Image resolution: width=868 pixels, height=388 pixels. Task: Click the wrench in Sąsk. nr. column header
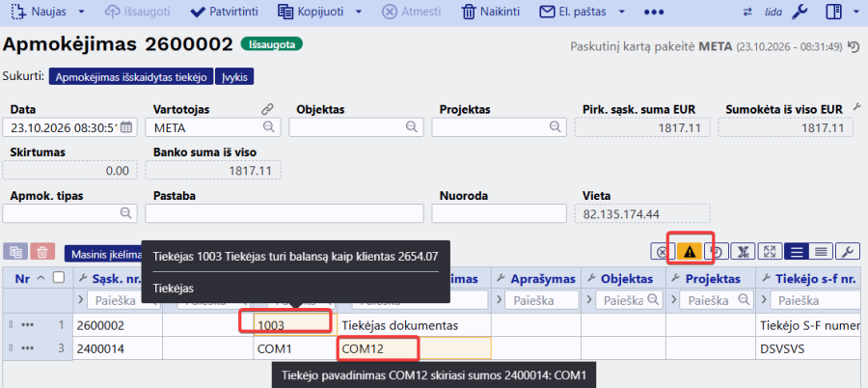point(84,278)
